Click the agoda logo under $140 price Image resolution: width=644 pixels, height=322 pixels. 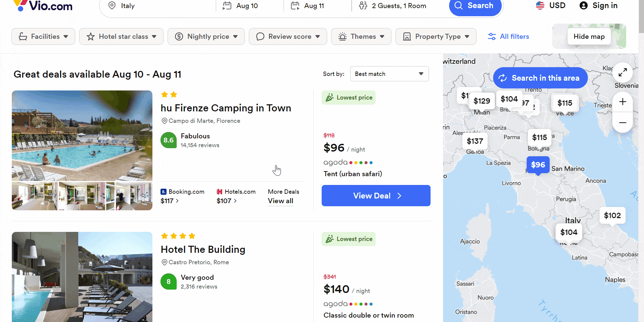pos(348,304)
